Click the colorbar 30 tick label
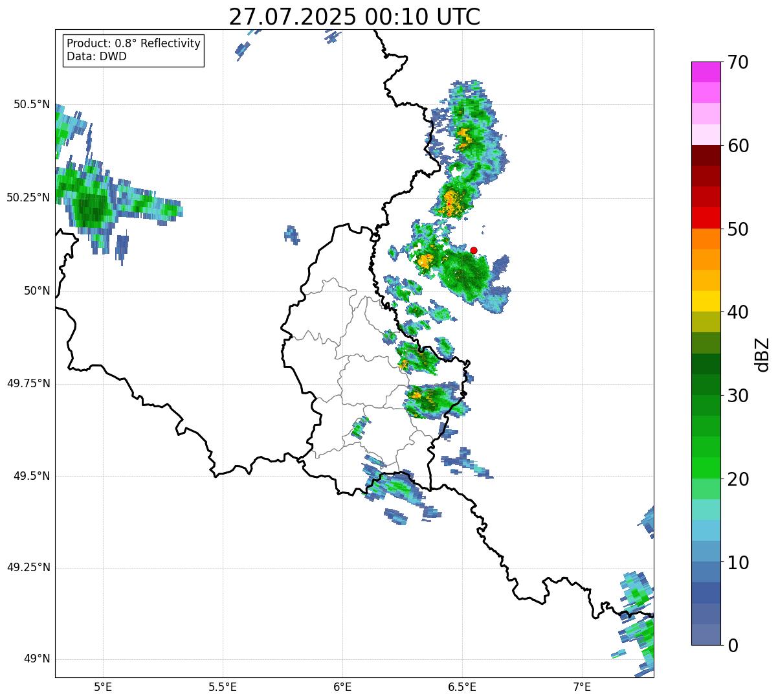Image resolution: width=778 pixels, height=700 pixels. click(x=738, y=396)
